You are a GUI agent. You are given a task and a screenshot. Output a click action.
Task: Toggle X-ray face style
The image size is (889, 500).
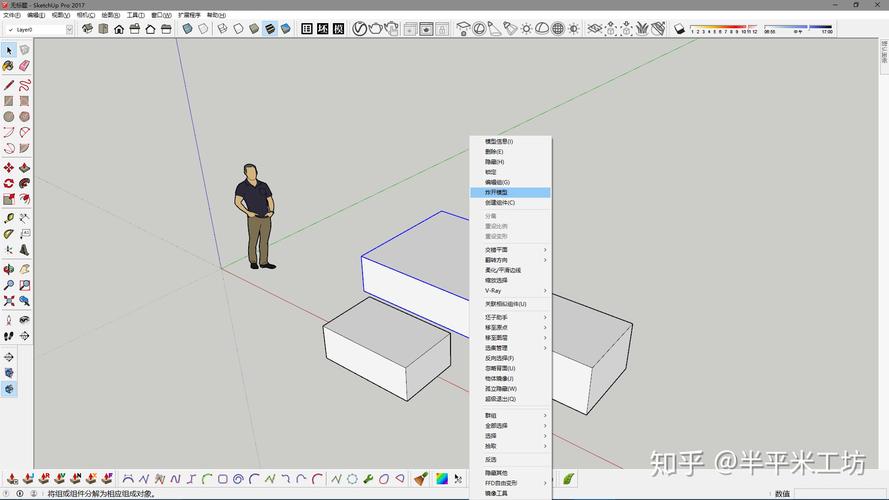187,29
